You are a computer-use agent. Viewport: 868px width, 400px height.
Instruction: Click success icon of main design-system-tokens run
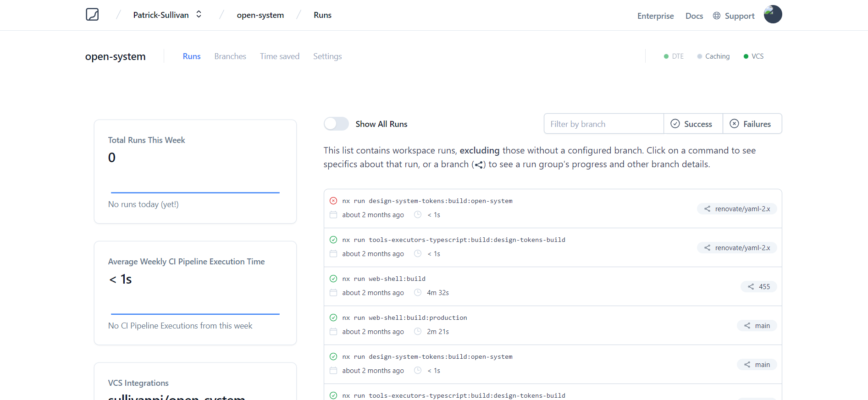click(x=333, y=356)
